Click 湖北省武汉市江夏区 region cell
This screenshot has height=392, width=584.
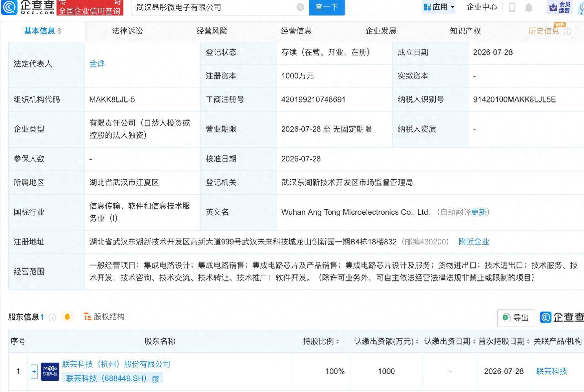124,182
